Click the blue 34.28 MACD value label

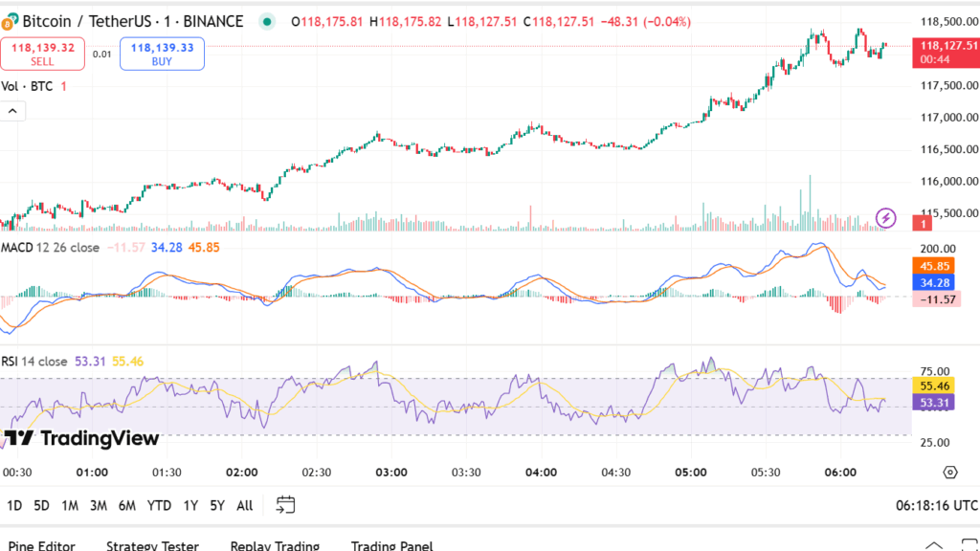tap(934, 283)
